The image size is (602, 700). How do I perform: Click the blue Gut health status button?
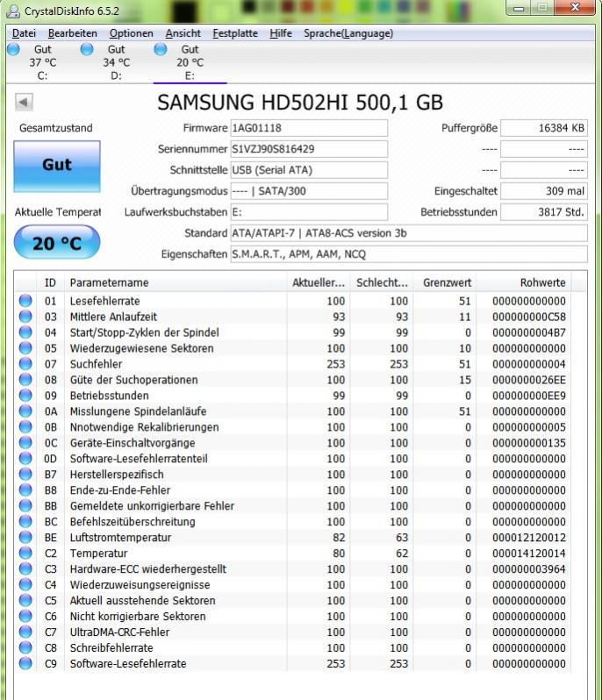click(x=57, y=166)
